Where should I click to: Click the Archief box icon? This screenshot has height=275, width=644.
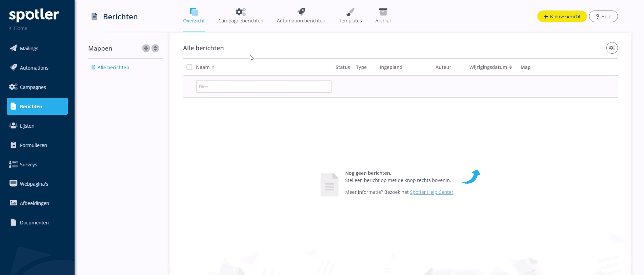click(383, 12)
